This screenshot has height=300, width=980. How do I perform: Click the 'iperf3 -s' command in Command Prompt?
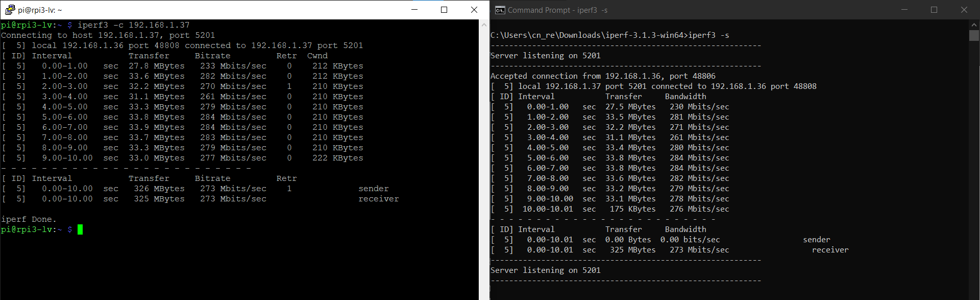pos(708,35)
